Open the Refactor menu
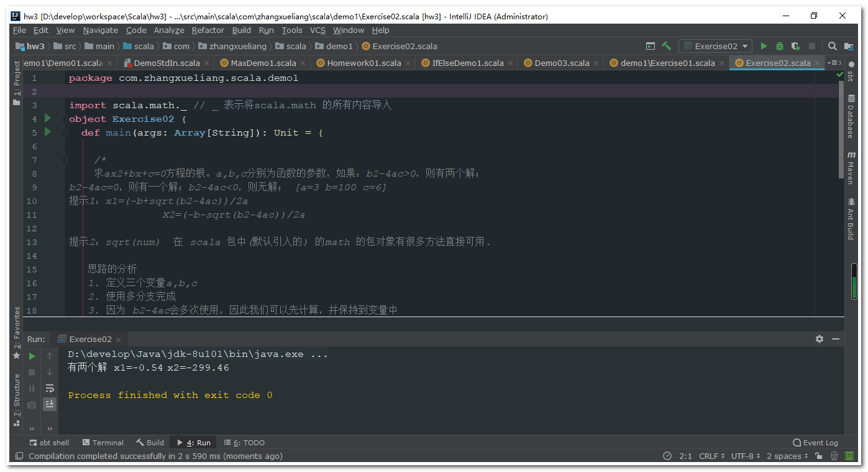 pos(208,30)
